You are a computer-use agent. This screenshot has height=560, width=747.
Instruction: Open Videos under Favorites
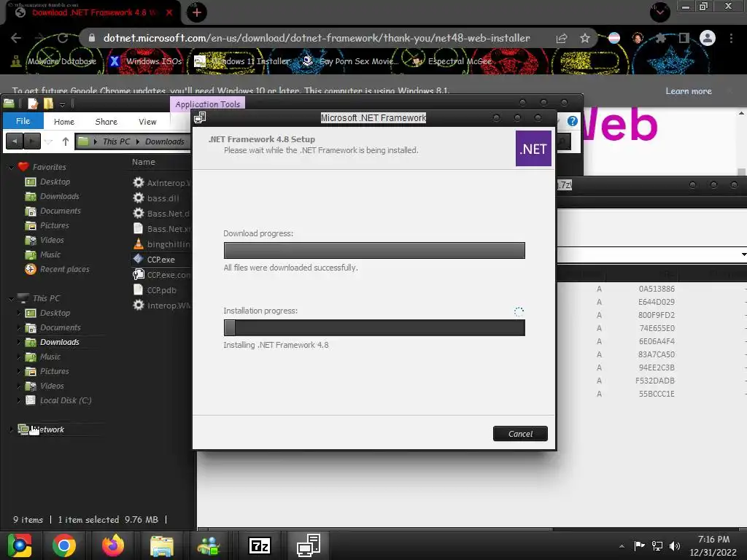tap(52, 240)
